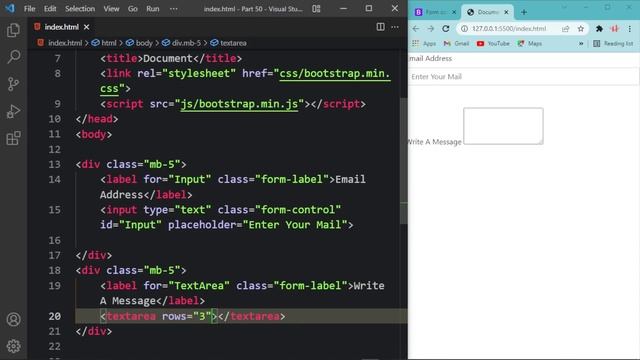This screenshot has width=640, height=360.
Task: Click the Email Address label on page
Action: 430,58
